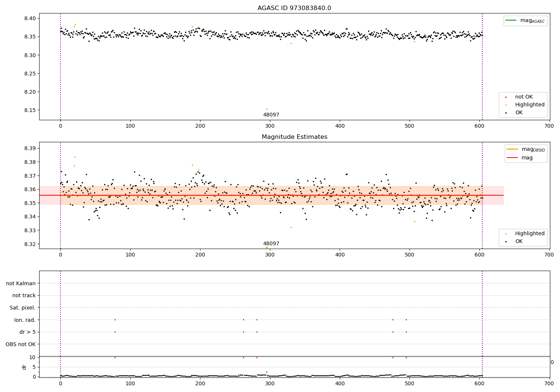The width and height of the screenshot is (560, 392).
Task: Select the green mag AGASC legend line
Action: click(x=510, y=21)
